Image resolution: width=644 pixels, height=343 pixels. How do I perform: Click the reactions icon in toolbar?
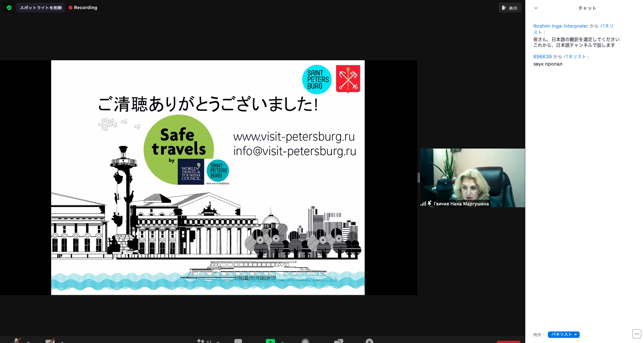coord(369,341)
